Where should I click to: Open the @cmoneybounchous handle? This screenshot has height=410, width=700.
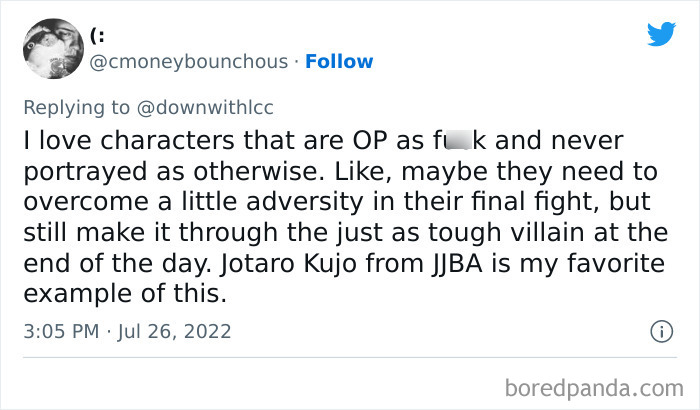tap(189, 62)
